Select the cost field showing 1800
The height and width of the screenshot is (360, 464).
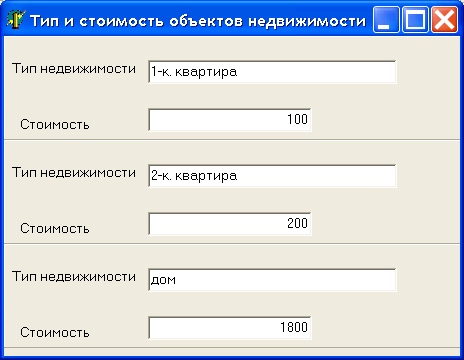(230, 328)
